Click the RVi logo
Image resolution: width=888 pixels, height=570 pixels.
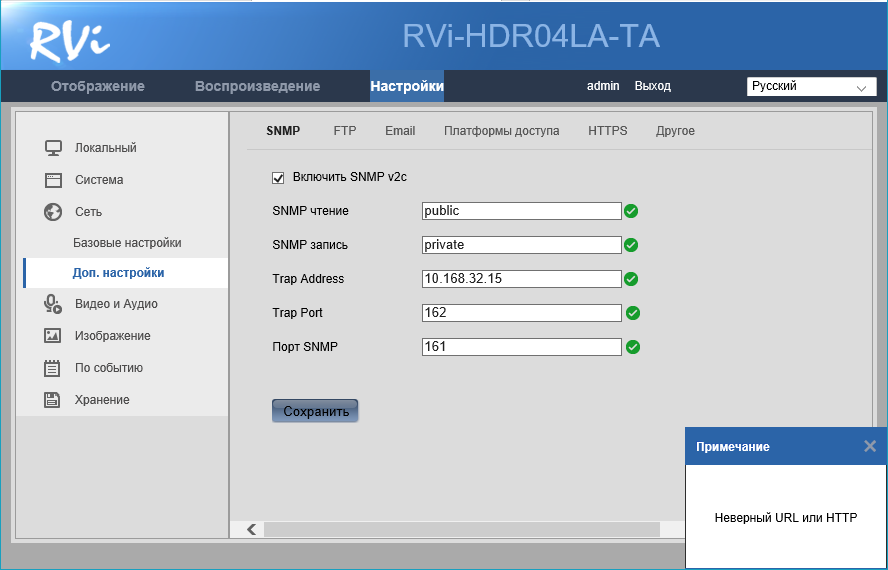coord(70,41)
